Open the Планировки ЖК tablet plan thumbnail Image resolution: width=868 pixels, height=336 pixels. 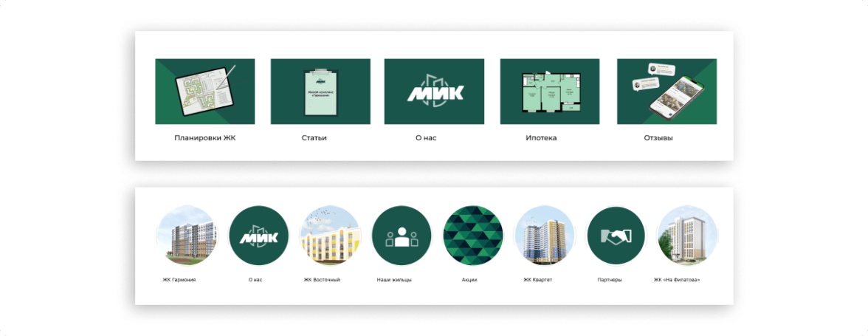(205, 92)
